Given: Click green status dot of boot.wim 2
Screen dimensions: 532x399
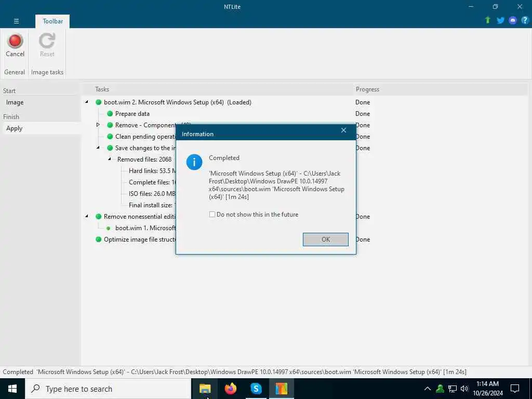Looking at the screenshot, I should 98,102.
